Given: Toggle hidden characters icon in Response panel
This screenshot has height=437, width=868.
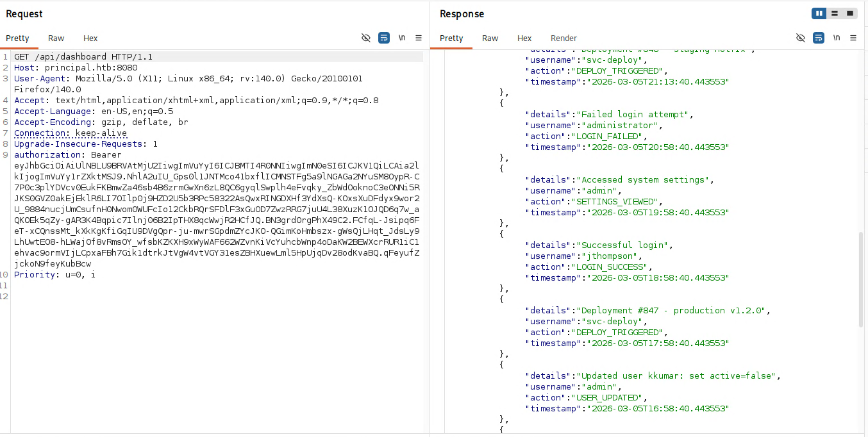Looking at the screenshot, I should [801, 38].
